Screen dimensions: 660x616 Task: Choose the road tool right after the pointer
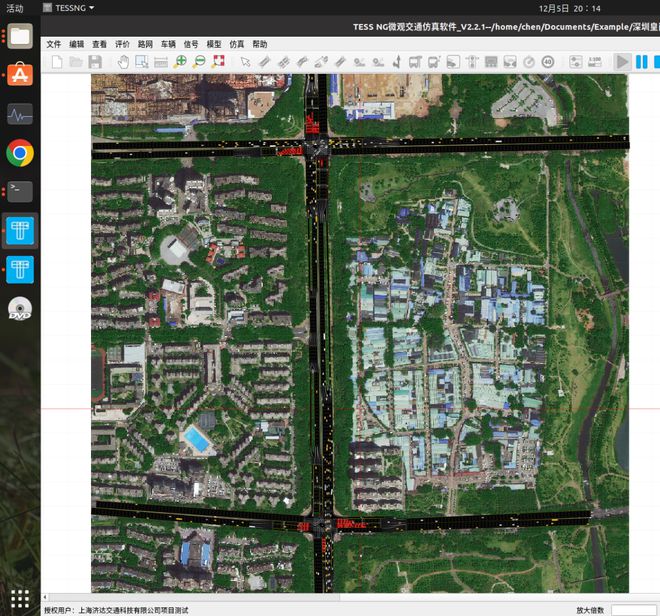coord(264,62)
